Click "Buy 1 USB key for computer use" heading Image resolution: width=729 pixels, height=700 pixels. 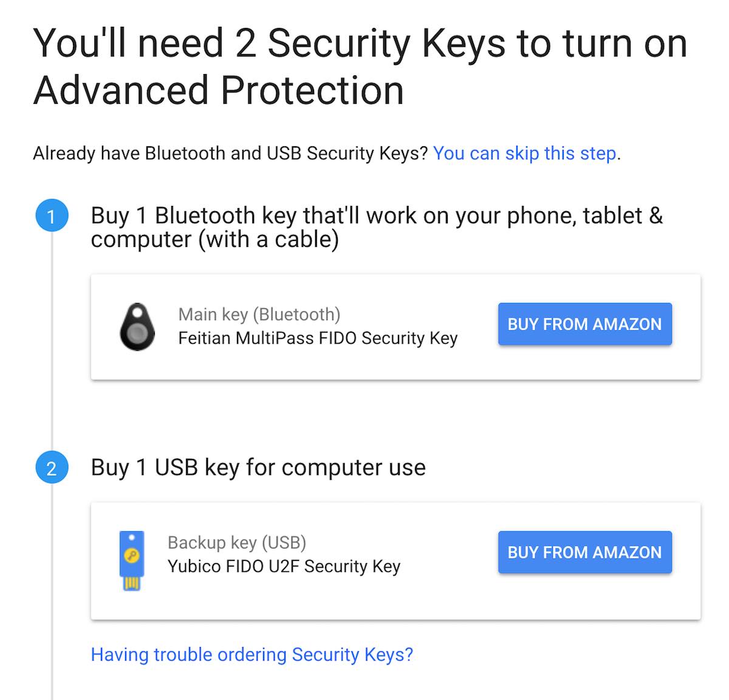(258, 467)
